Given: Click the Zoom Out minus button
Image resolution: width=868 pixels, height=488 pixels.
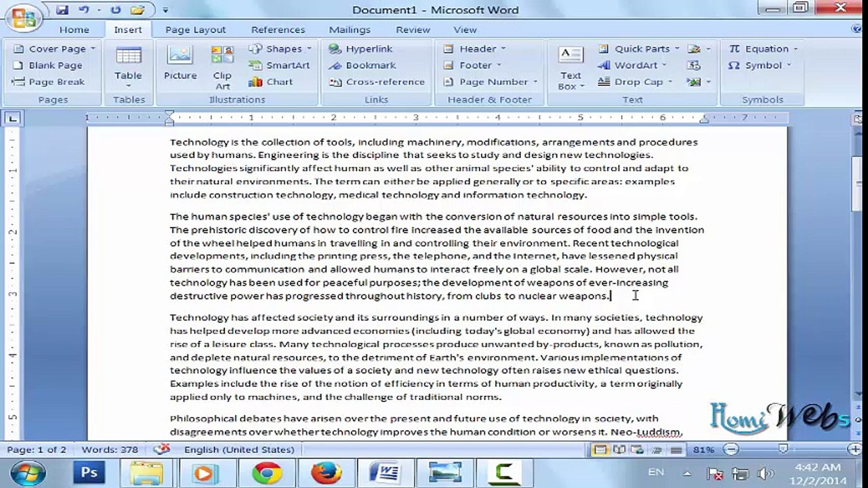Looking at the screenshot, I should [x=730, y=449].
